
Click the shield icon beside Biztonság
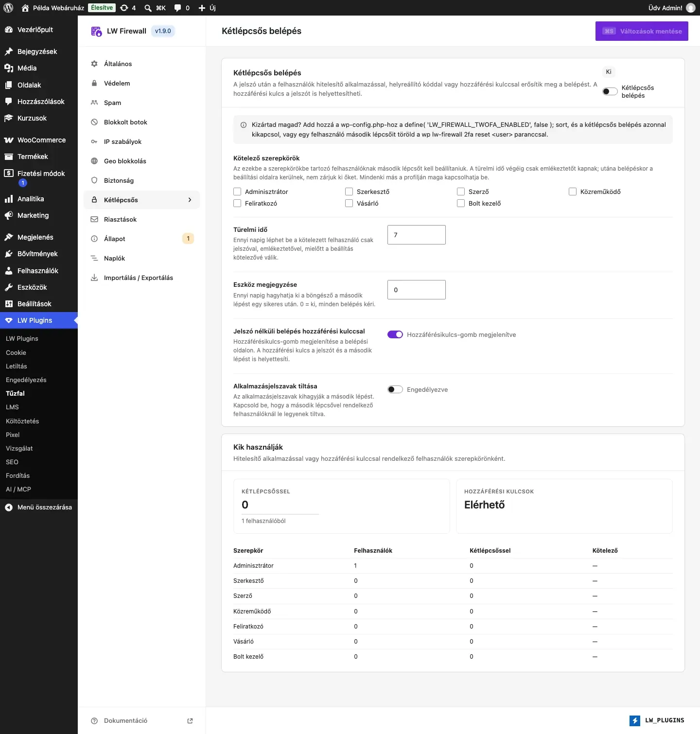94,180
